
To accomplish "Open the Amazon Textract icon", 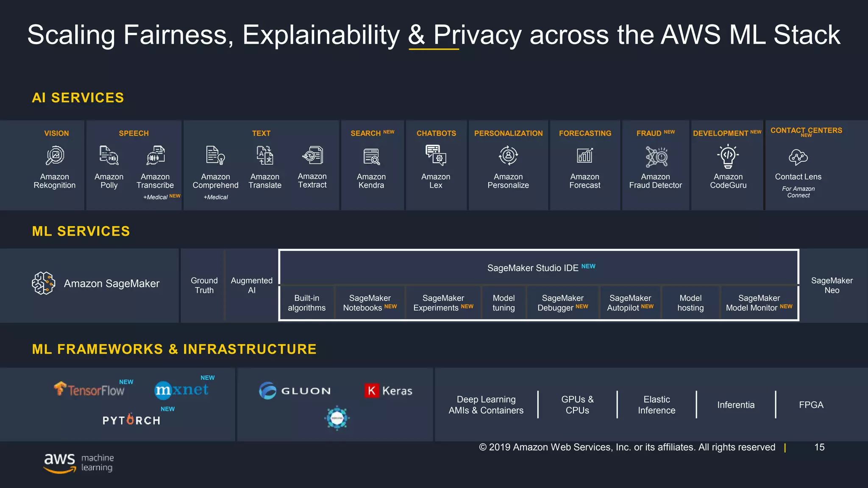I will pyautogui.click(x=312, y=155).
